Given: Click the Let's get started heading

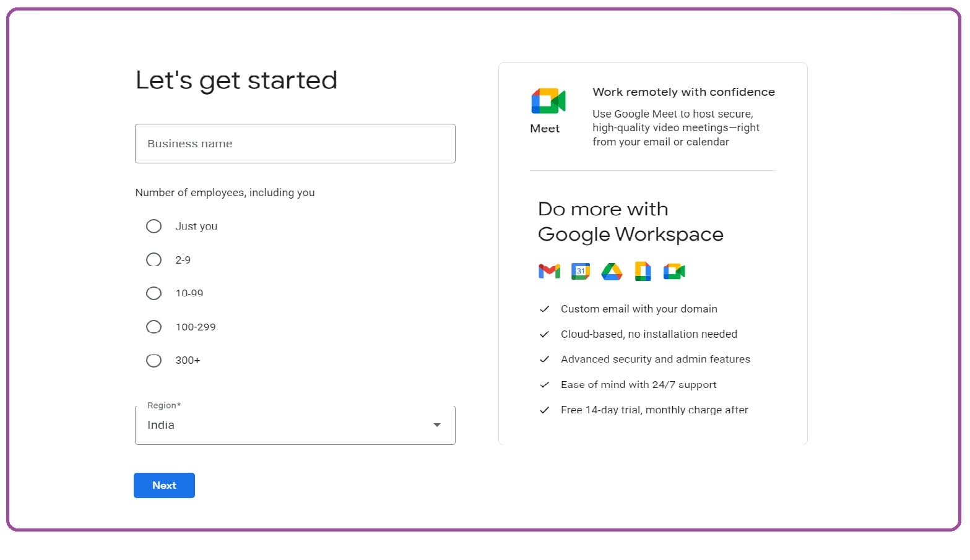Looking at the screenshot, I should pyautogui.click(x=236, y=80).
